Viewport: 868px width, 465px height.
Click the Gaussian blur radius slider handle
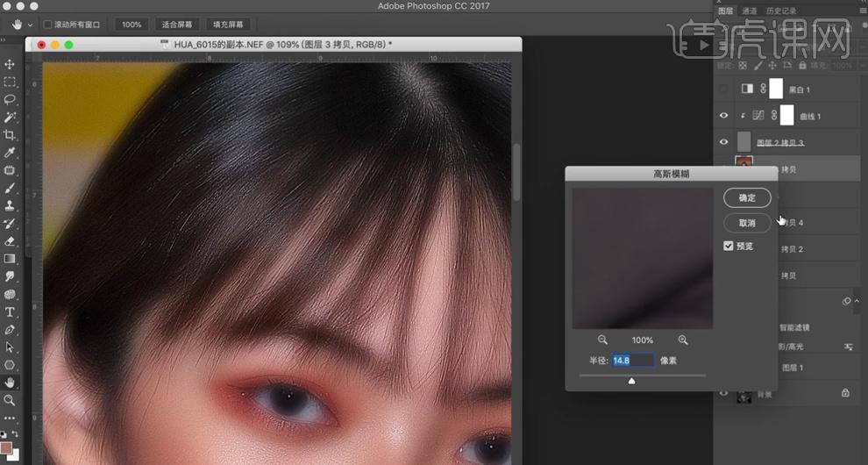(631, 381)
